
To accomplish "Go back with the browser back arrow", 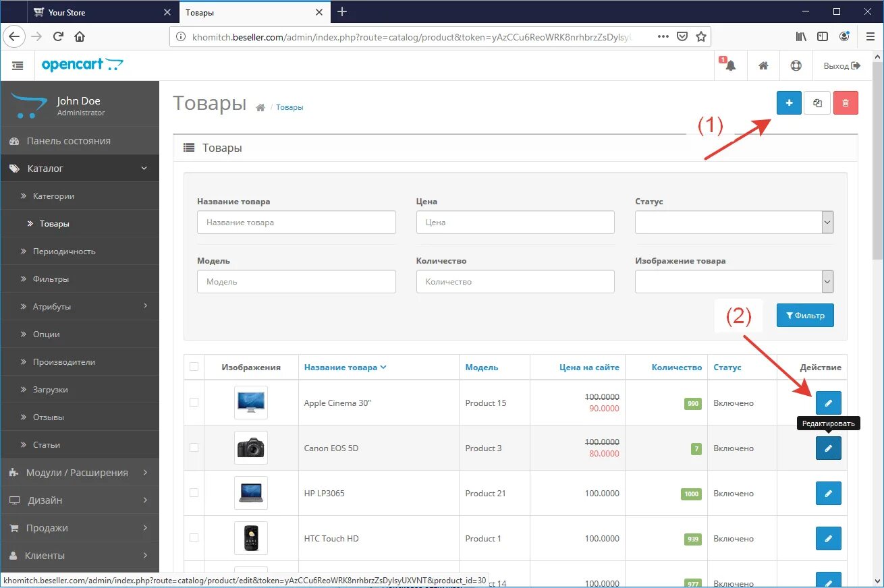I will click(14, 36).
